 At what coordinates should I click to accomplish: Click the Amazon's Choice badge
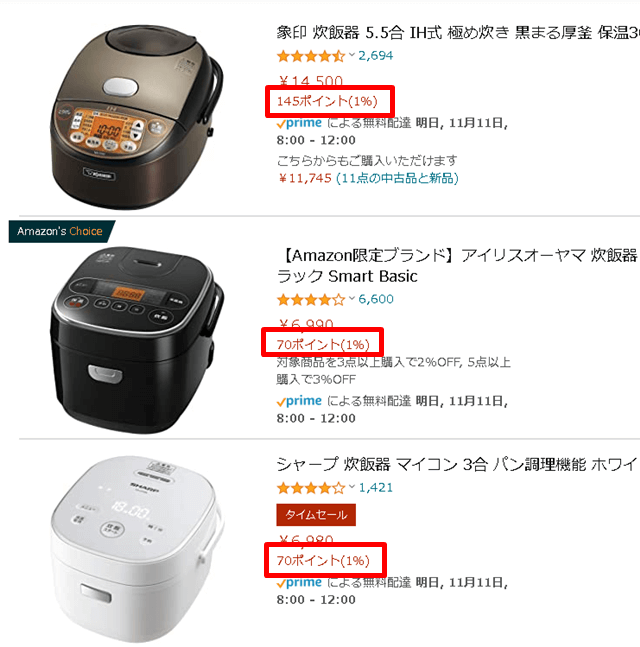(x=61, y=231)
